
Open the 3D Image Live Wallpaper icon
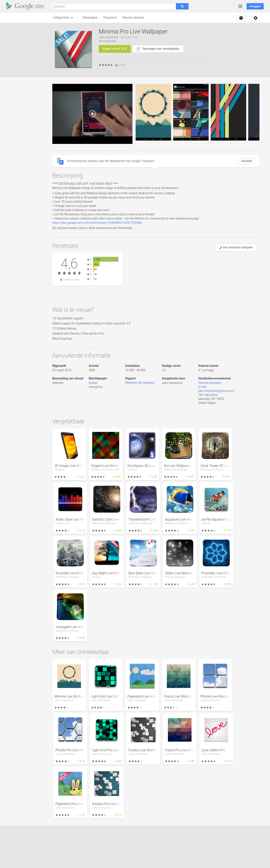click(x=69, y=445)
